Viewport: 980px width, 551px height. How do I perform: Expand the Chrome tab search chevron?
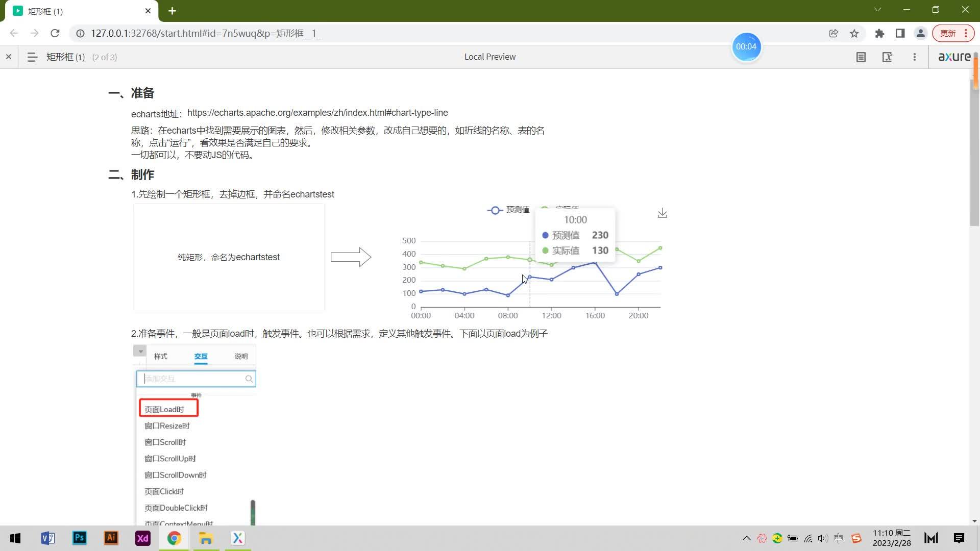point(877,10)
